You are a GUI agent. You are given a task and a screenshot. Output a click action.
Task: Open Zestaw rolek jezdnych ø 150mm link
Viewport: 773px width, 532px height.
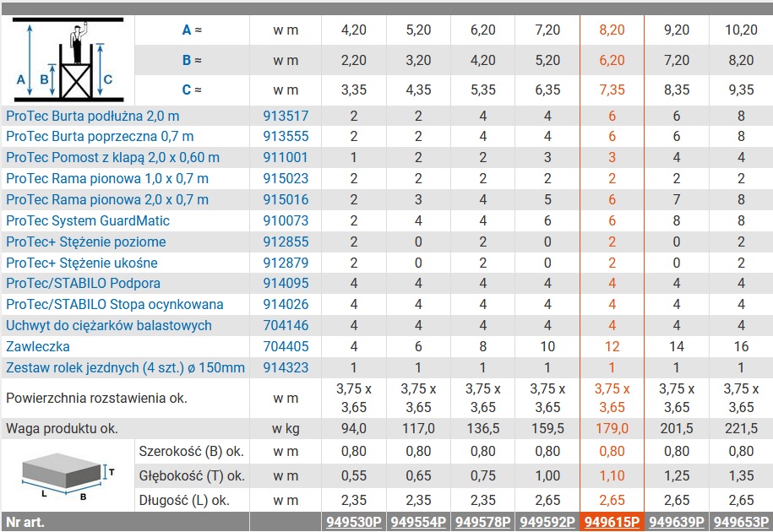click(125, 368)
